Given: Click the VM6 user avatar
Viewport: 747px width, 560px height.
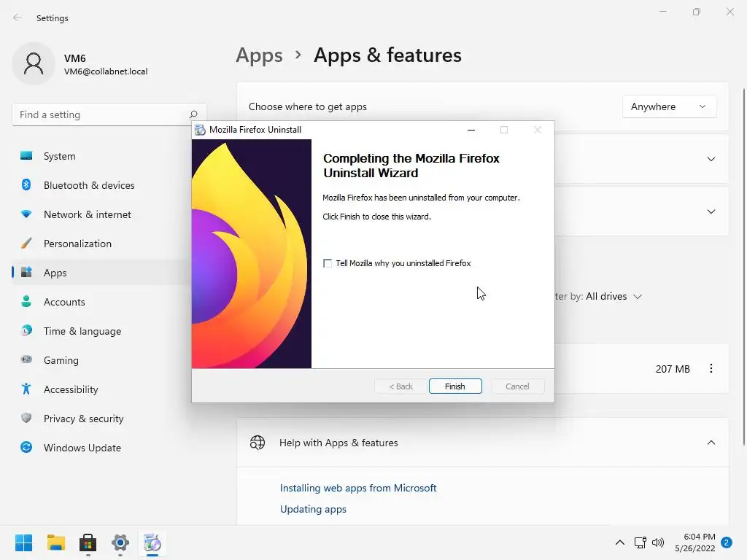Looking at the screenshot, I should coord(34,63).
